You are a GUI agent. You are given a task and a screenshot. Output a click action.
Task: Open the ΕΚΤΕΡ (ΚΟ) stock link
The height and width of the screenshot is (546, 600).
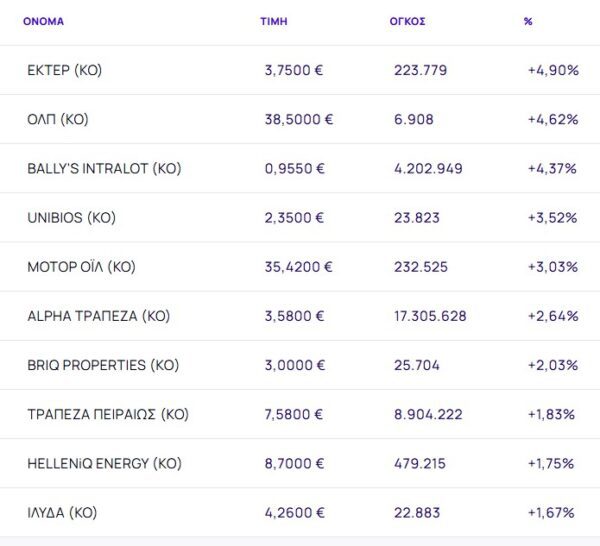pyautogui.click(x=65, y=71)
